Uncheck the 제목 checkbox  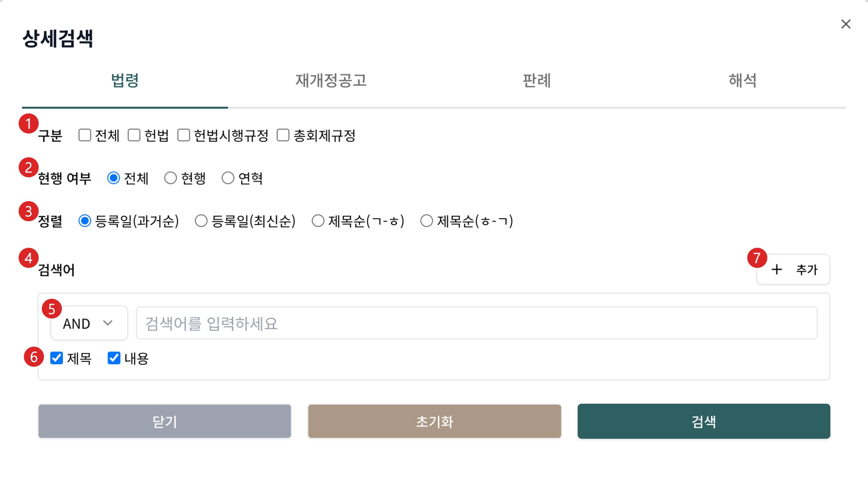57,358
